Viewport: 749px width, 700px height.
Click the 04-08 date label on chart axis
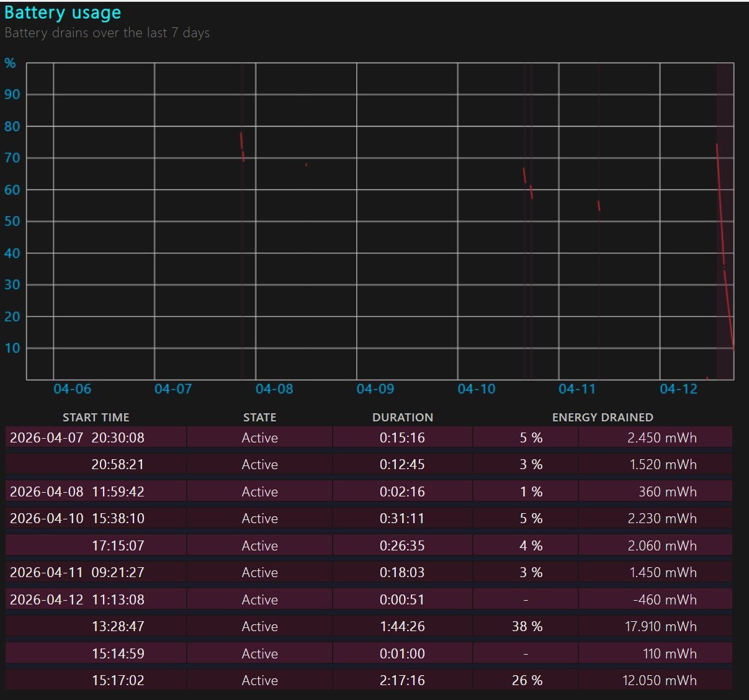(274, 389)
